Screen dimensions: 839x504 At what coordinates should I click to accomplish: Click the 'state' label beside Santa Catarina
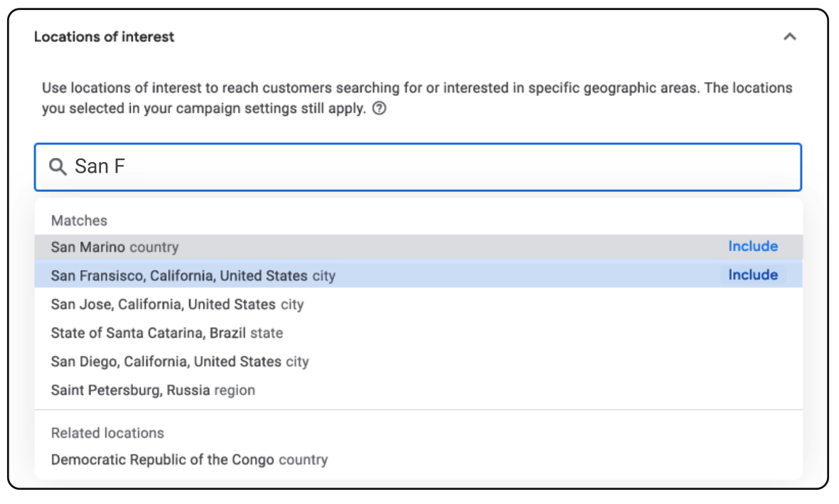click(267, 333)
